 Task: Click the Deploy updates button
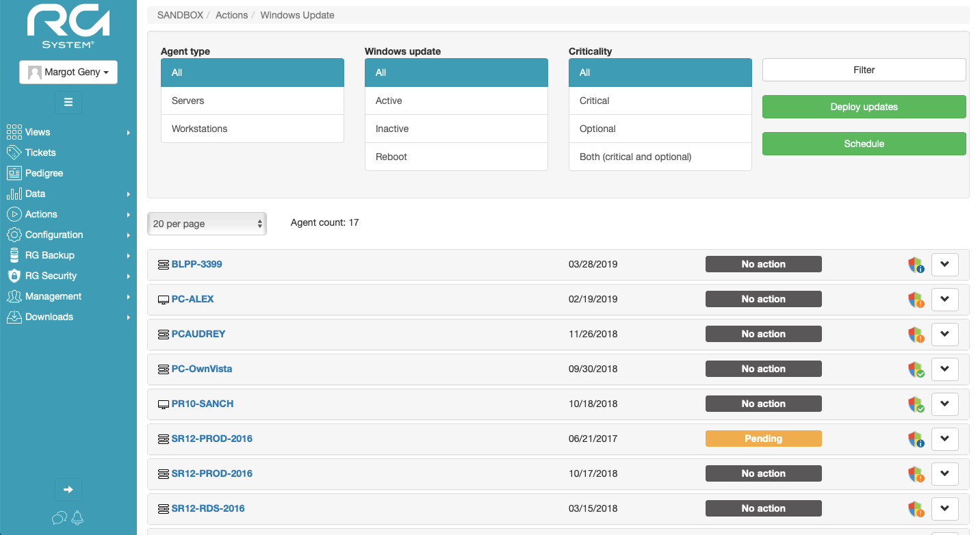point(864,107)
